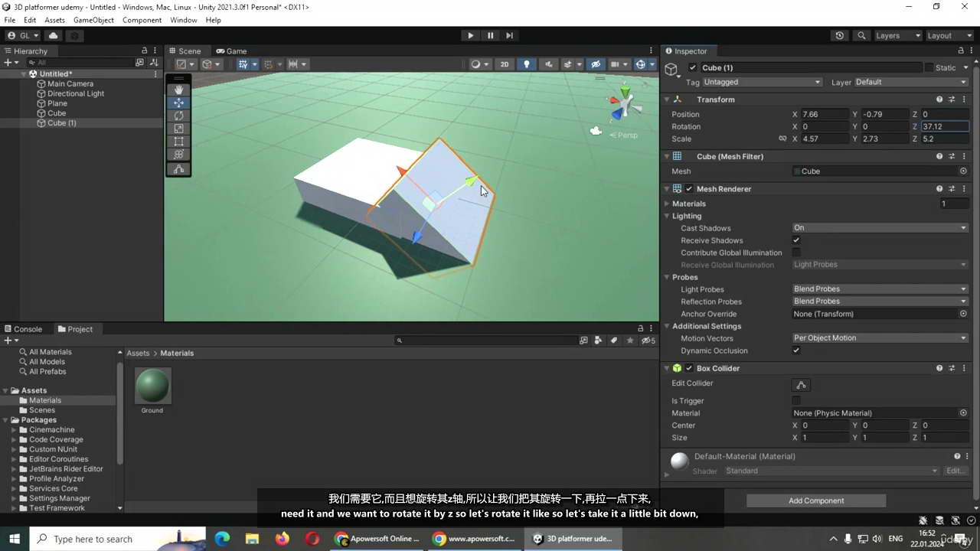This screenshot has width=980, height=551.
Task: Click Position X input field
Action: (825, 115)
